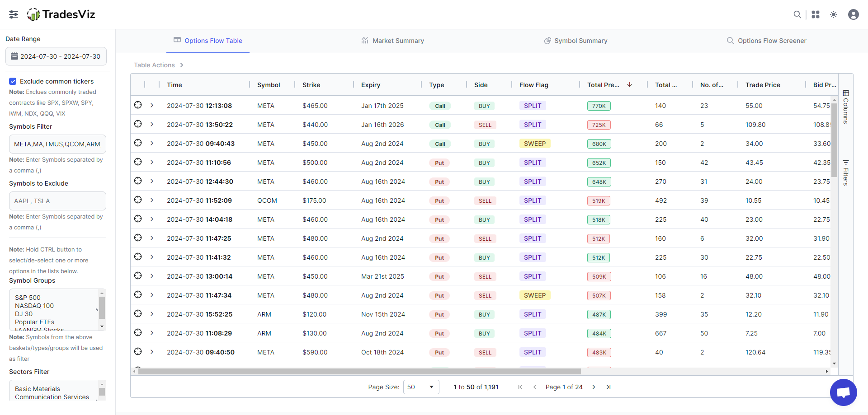Toggle the light/dark theme sun icon
Viewport: 868px width, 415px height.
(834, 14)
